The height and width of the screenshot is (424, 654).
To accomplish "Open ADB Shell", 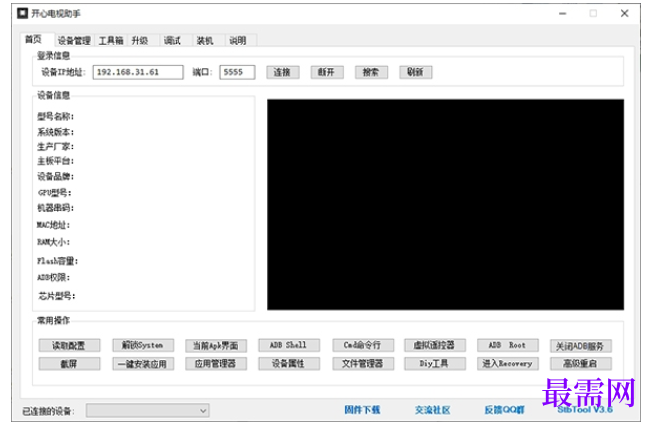I will pos(289,345).
